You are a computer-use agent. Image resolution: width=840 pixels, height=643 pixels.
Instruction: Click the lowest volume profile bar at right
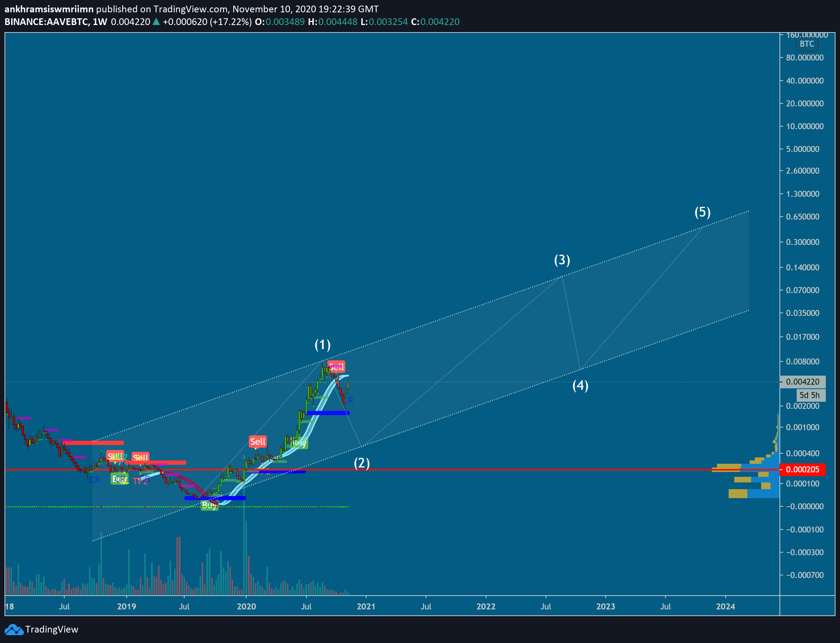click(x=753, y=494)
